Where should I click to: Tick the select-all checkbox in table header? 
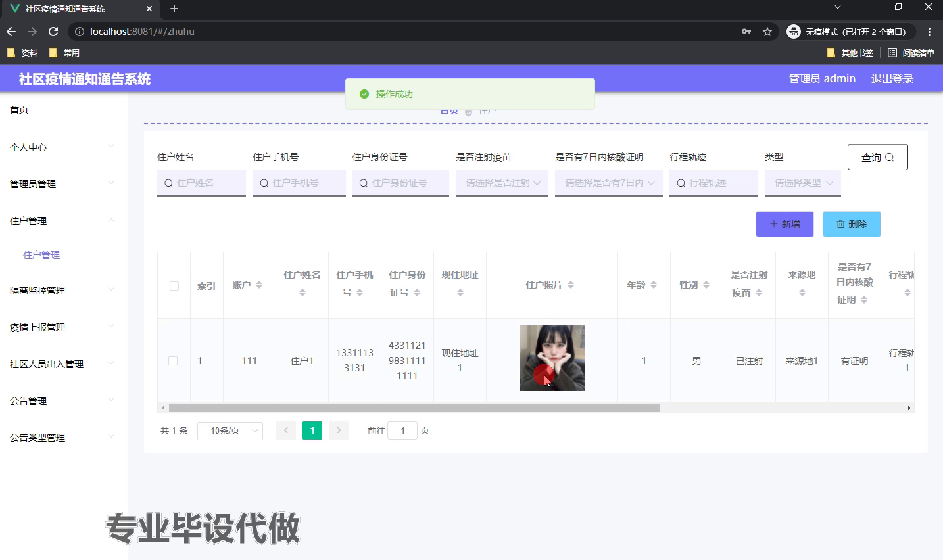pyautogui.click(x=174, y=286)
